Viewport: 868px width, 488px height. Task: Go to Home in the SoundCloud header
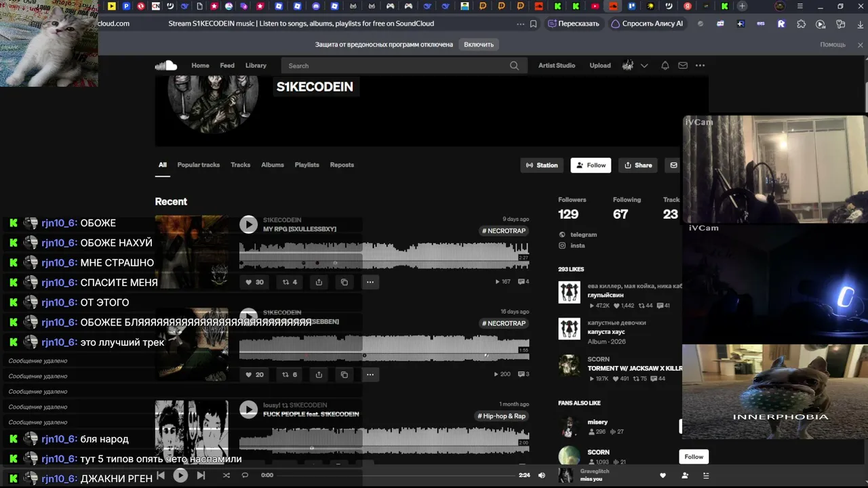click(200, 66)
